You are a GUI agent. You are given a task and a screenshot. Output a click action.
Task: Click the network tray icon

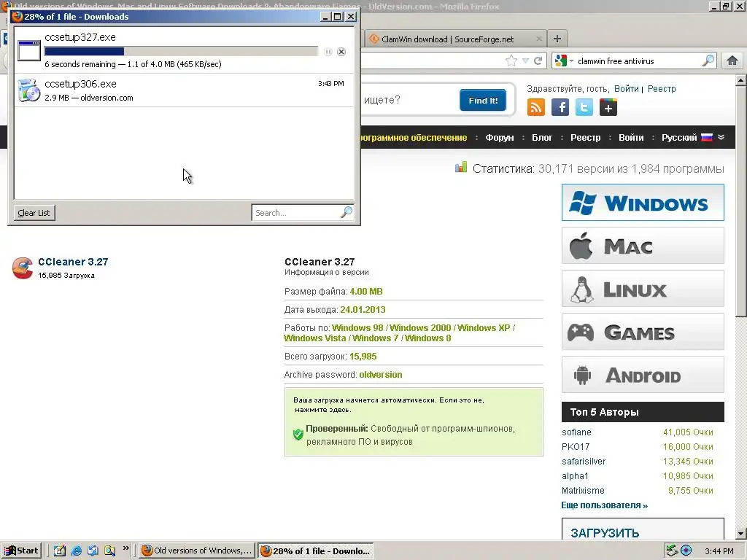pyautogui.click(x=672, y=551)
